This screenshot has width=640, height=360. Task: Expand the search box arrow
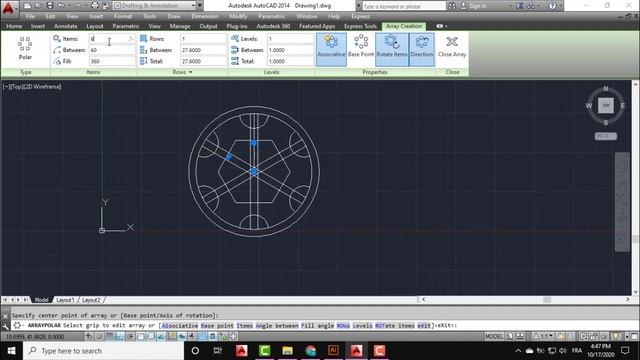point(358,6)
